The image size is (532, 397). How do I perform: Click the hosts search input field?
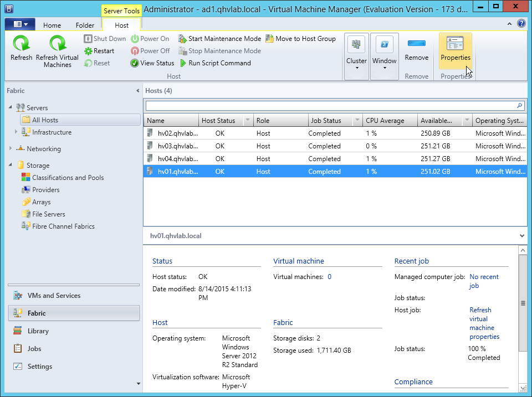(330, 105)
